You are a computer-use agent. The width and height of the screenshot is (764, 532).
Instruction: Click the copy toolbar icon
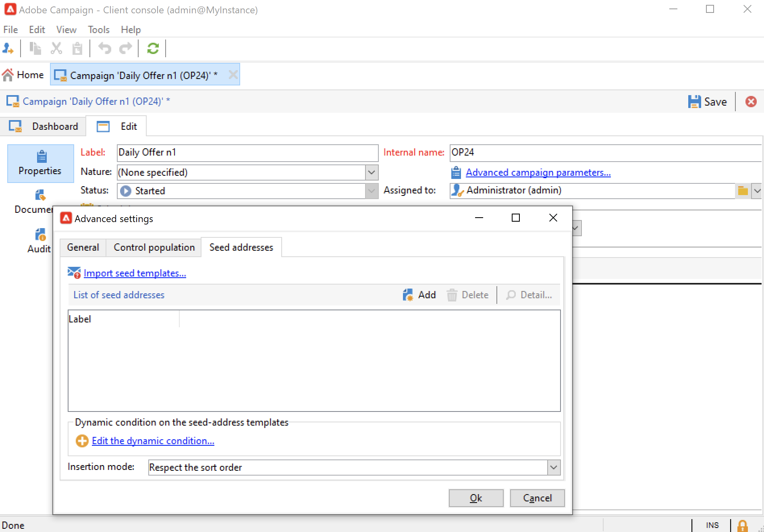[x=35, y=49]
